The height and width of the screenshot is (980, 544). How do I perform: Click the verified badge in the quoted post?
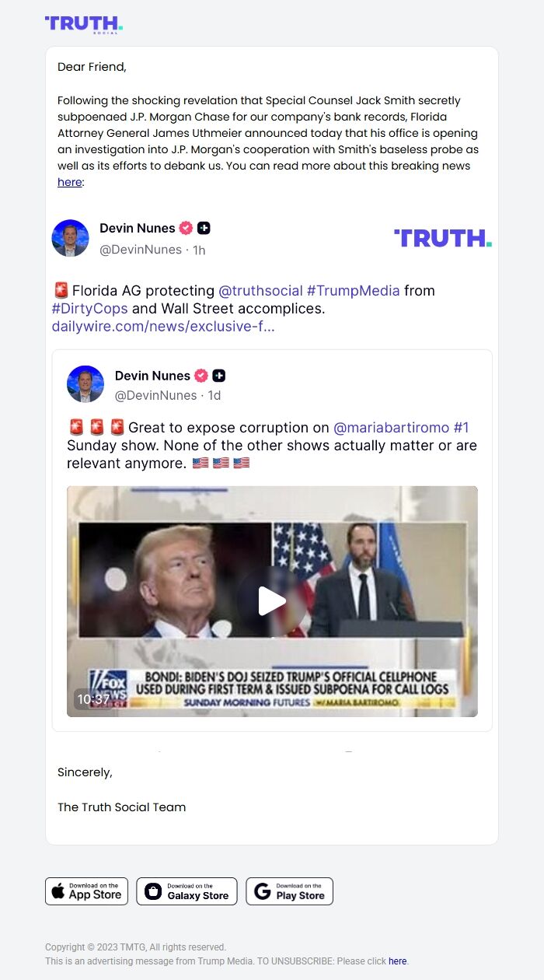click(201, 376)
